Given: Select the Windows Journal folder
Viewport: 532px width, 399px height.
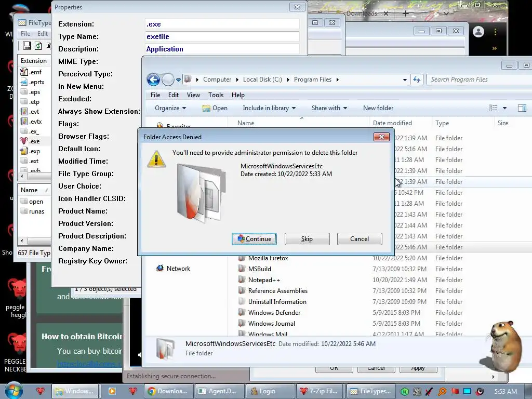Looking at the screenshot, I should click(271, 323).
